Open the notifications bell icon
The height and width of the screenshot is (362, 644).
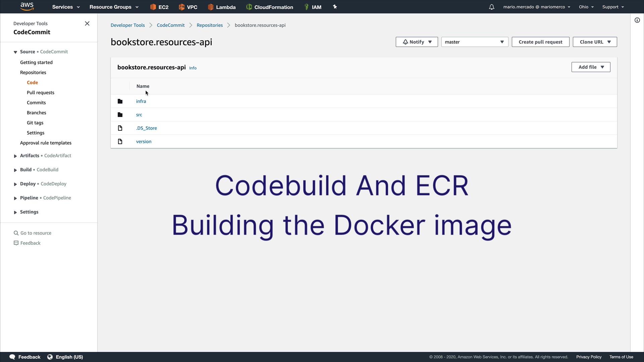(491, 7)
